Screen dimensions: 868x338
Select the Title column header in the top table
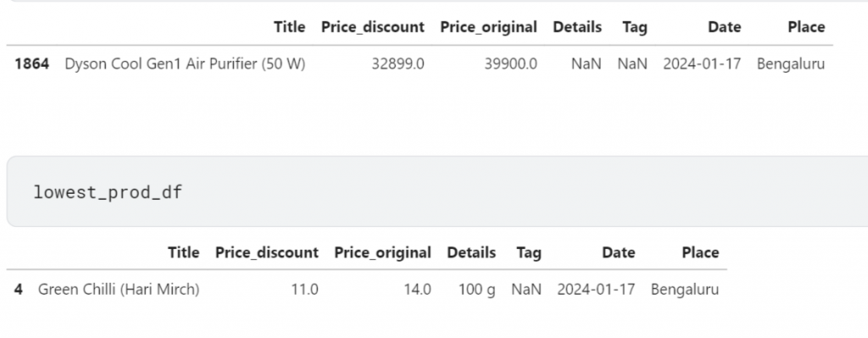(x=290, y=27)
